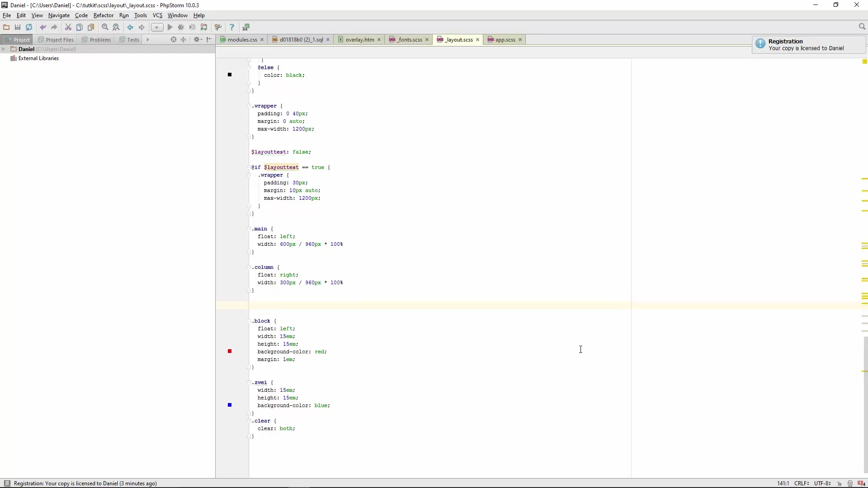Click the Replace icon in toolbar
The height and width of the screenshot is (488, 868).
tap(116, 27)
